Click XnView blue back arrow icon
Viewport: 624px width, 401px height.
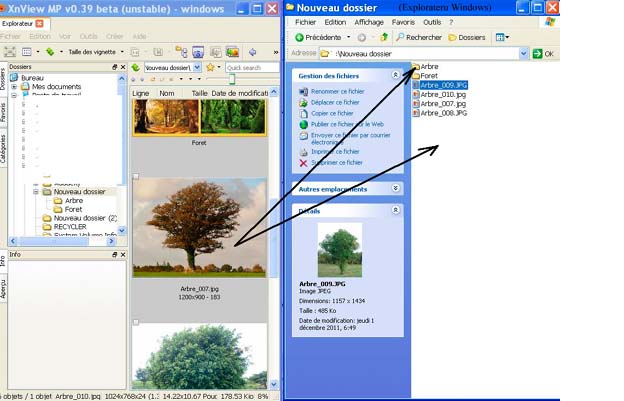point(252,52)
